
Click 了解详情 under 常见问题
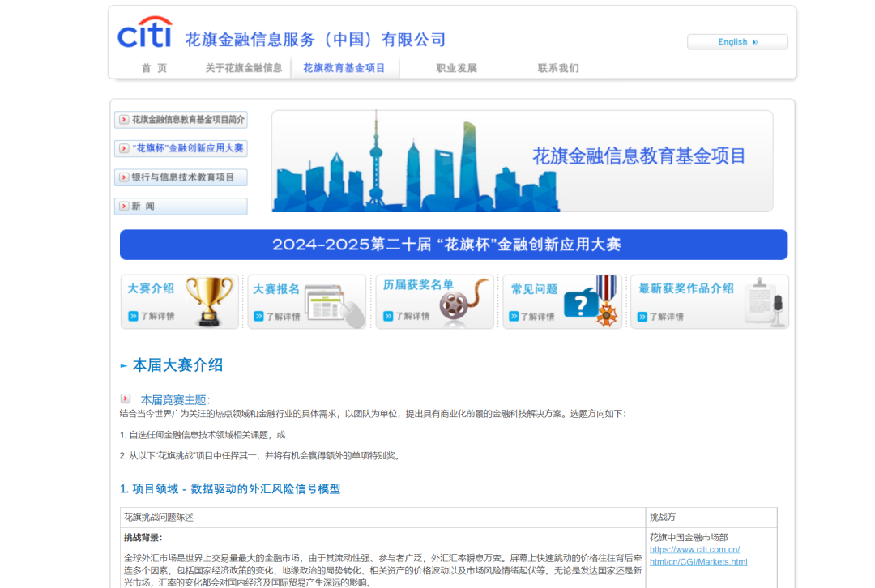[x=537, y=317]
